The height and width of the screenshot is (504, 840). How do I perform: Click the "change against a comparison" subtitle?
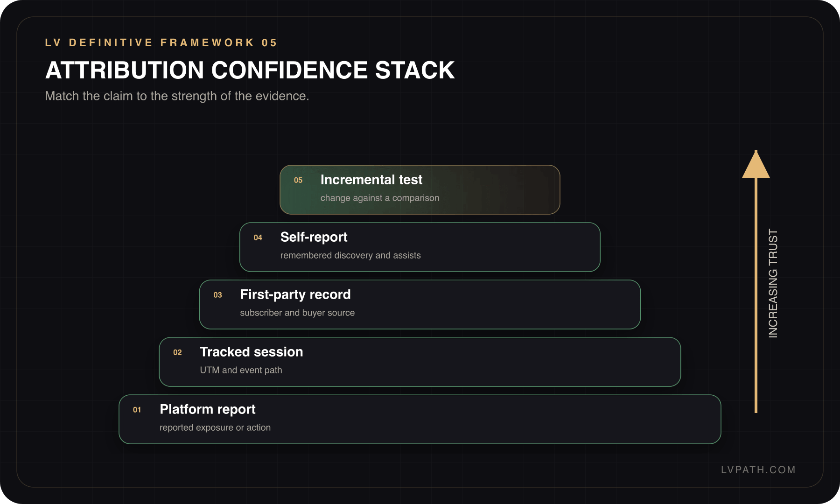click(x=380, y=198)
